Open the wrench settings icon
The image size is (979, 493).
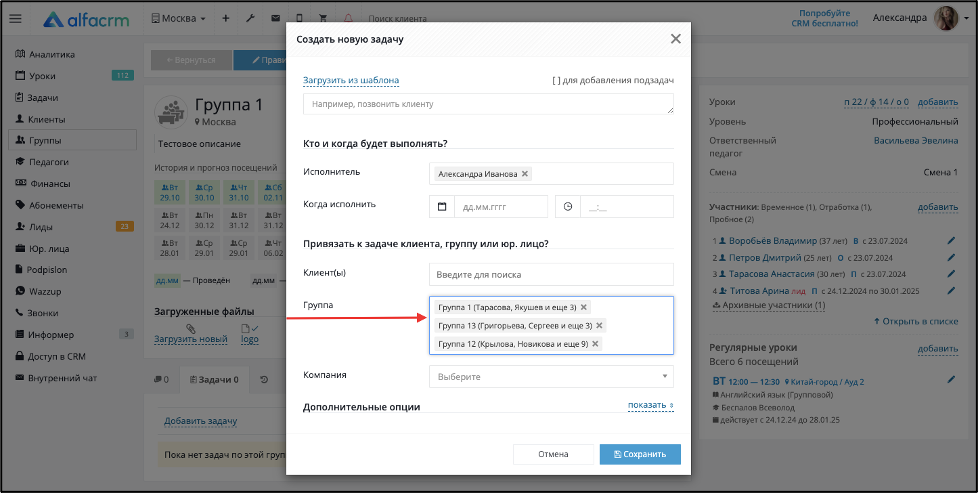pyautogui.click(x=250, y=19)
